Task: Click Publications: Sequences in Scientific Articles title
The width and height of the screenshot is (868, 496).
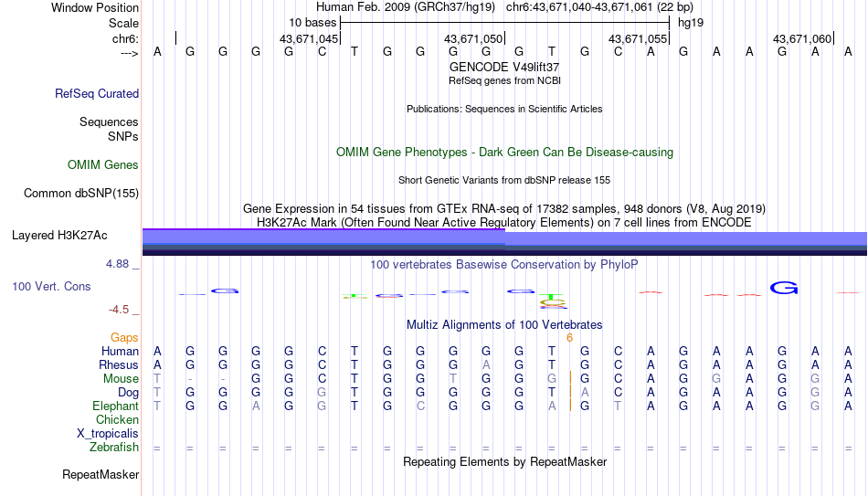Action: click(x=504, y=109)
